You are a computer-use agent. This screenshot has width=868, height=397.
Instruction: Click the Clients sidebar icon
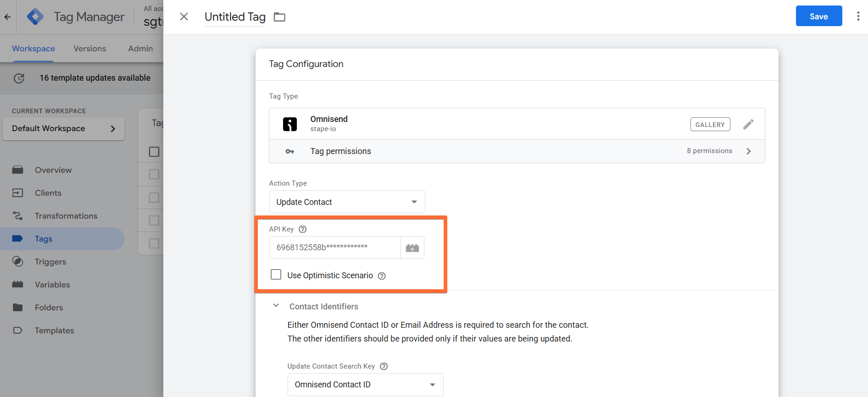coord(18,193)
